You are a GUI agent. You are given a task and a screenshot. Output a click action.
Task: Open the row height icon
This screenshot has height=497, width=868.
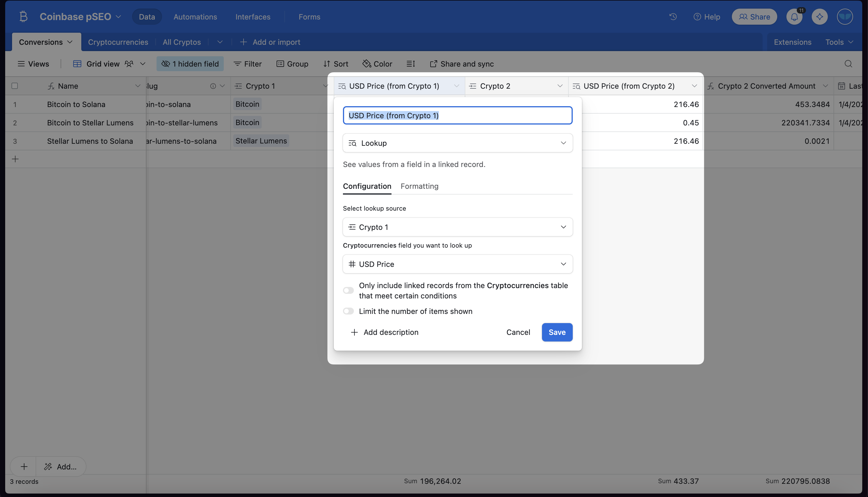point(411,64)
